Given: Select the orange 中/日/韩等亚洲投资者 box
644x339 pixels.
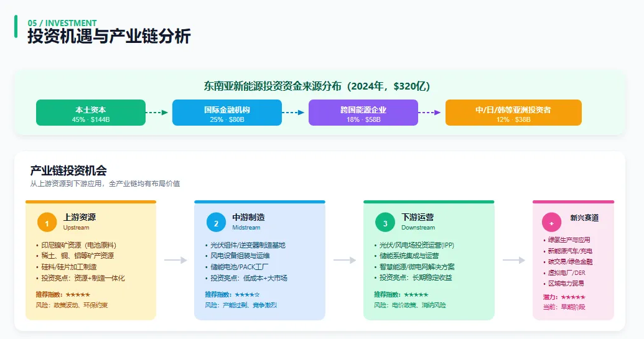Looking at the screenshot, I should pos(513,113).
